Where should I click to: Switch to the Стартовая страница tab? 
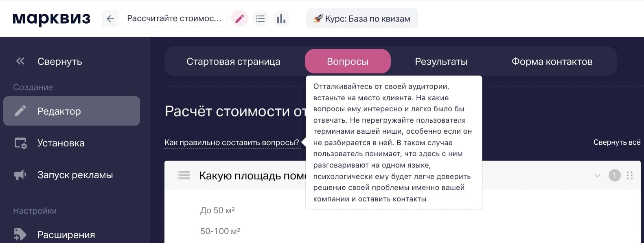pos(233,61)
